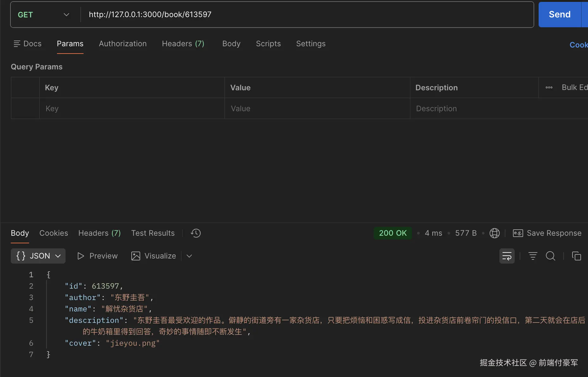
Task: Click the network globe icon
Action: point(495,233)
